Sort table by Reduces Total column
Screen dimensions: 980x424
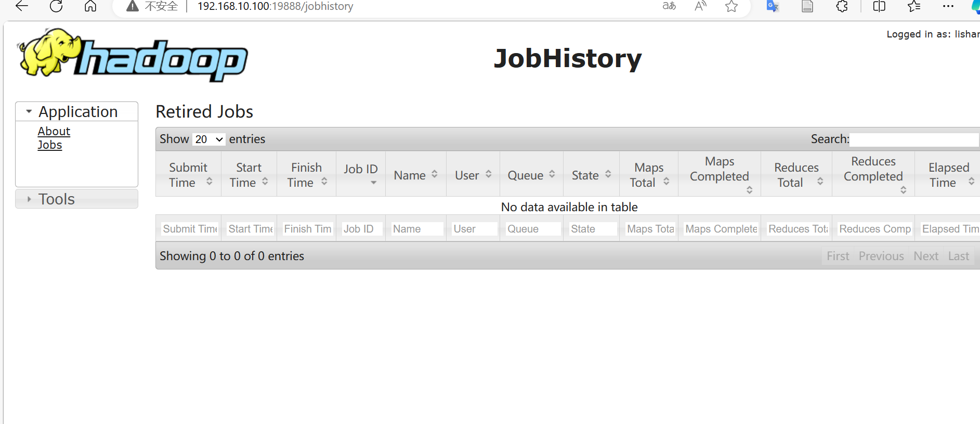796,175
